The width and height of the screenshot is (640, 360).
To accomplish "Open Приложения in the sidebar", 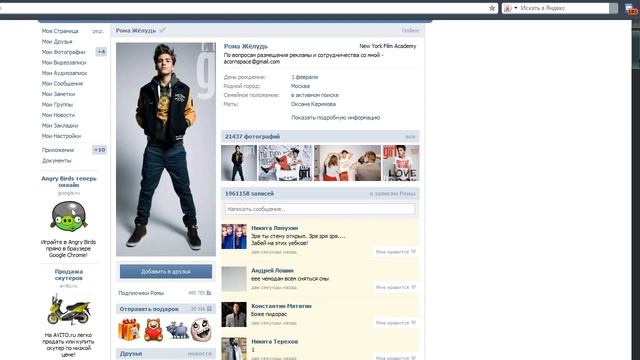I will 58,150.
